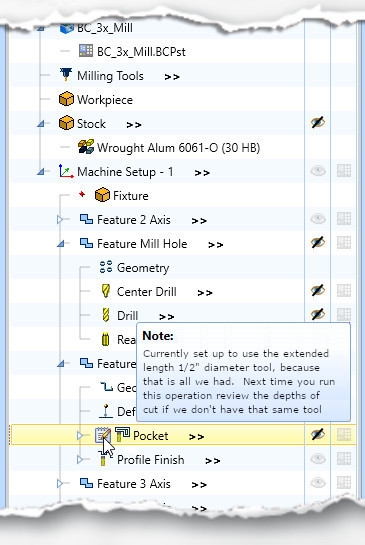Toggle Stock visibility eye
This screenshot has width=365, height=545.
[x=318, y=123]
